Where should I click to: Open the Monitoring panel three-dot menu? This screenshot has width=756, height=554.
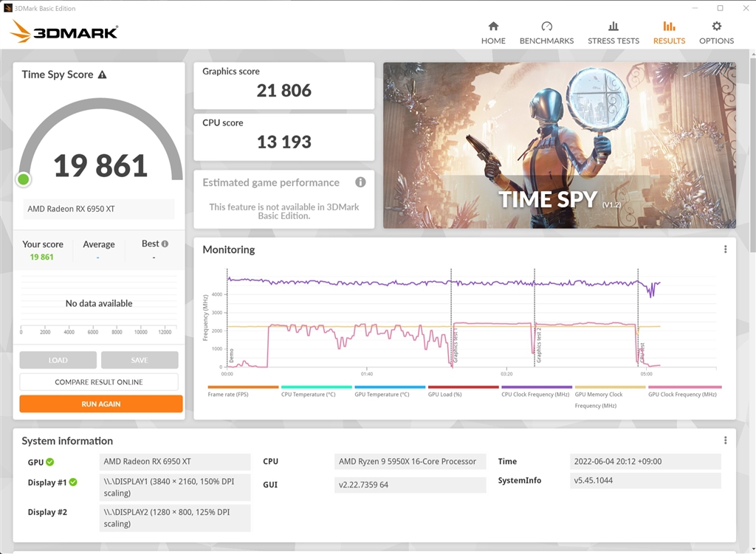[x=725, y=249]
